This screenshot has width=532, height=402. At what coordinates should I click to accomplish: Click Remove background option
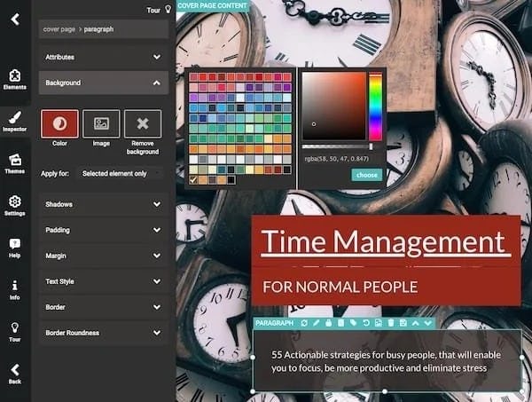click(143, 124)
